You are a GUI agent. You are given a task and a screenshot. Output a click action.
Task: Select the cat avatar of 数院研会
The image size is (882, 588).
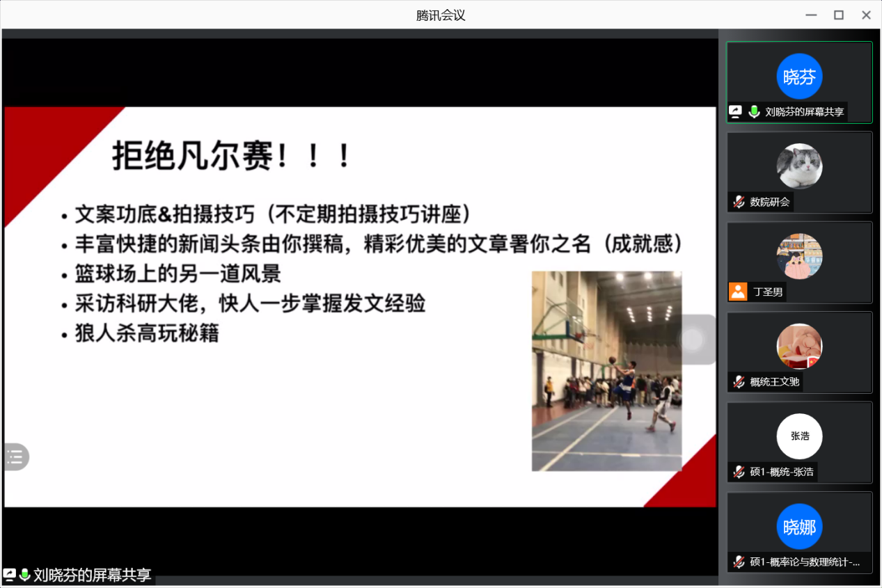point(799,166)
